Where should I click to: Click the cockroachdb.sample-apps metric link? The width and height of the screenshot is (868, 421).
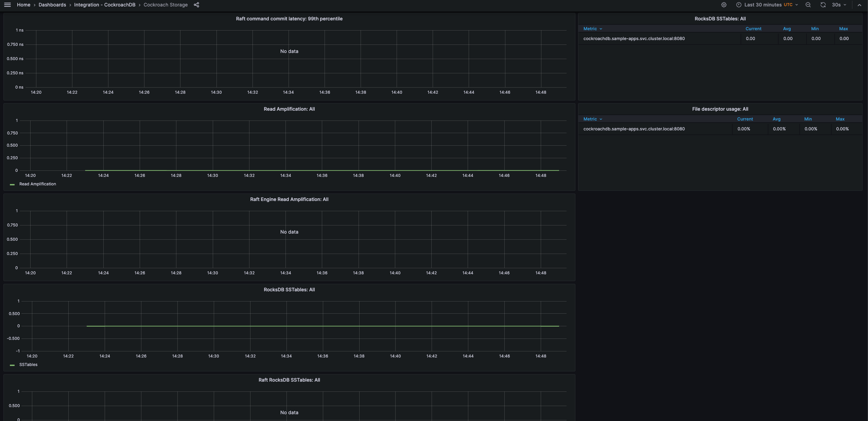click(634, 38)
